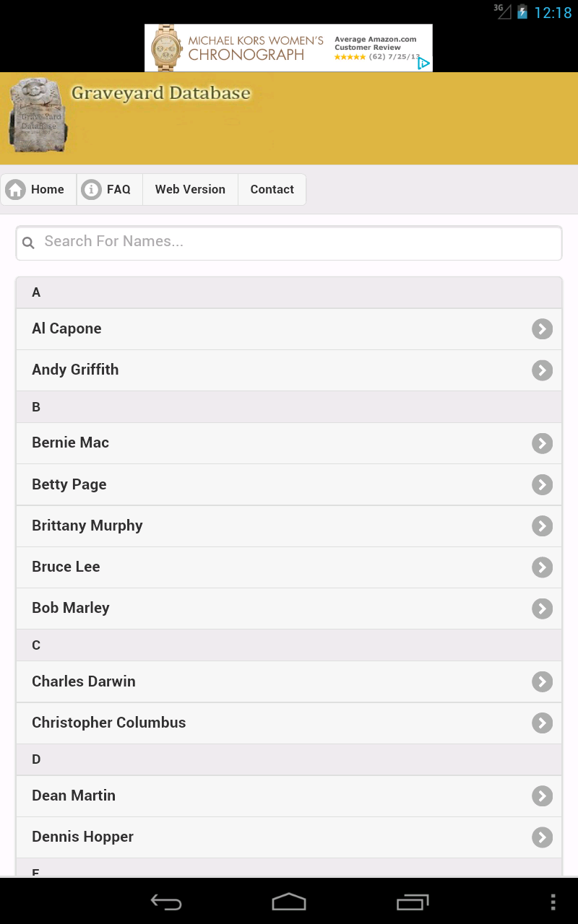The image size is (578, 924).
Task: Click inside the Search For Names field
Action: click(x=289, y=243)
